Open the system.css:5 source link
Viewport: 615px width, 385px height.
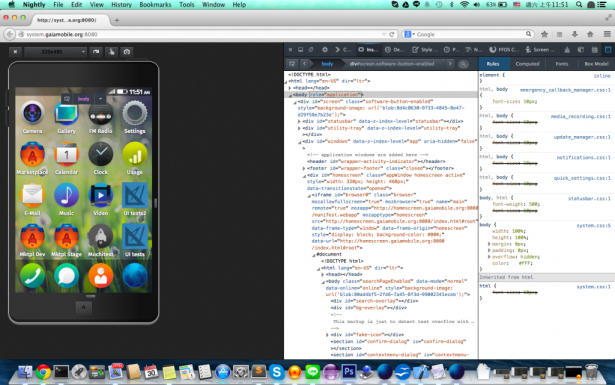point(593,226)
